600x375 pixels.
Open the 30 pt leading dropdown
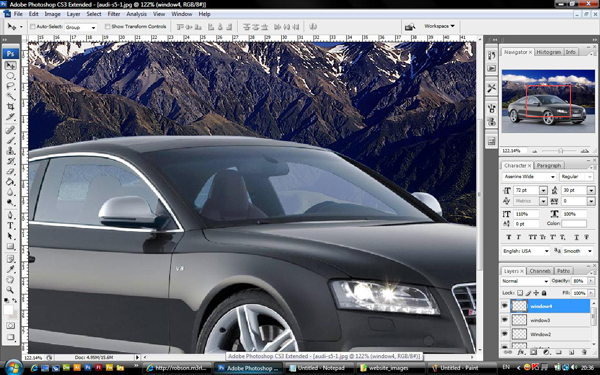[590, 190]
